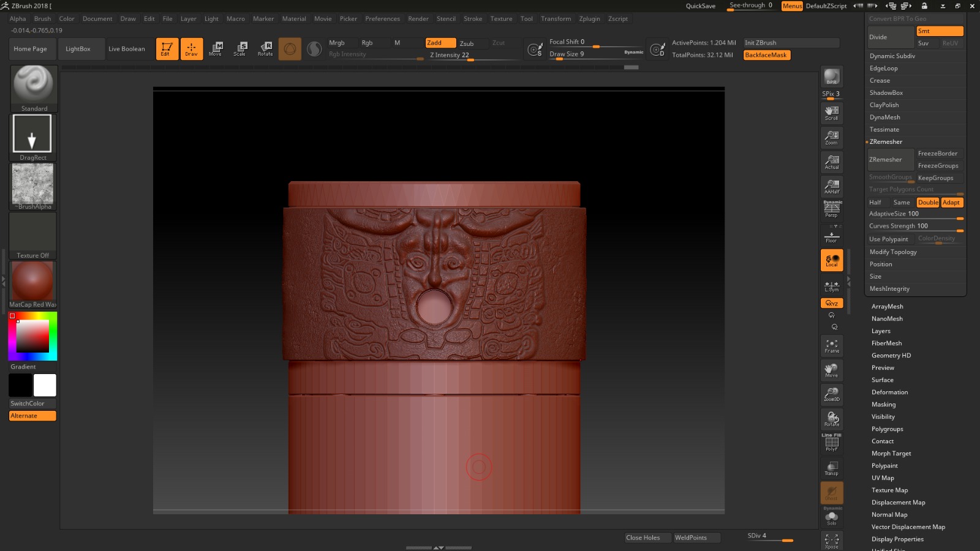Click the LightBox button
This screenshot has width=980, height=551.
click(78, 49)
